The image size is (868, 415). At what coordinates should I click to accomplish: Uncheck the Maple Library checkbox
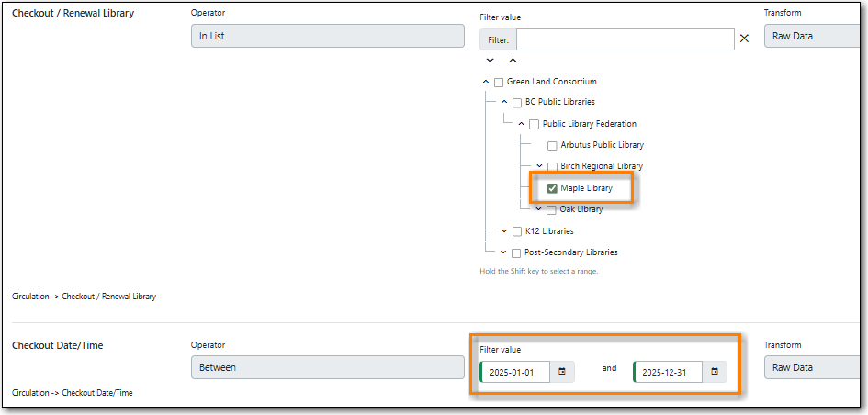(552, 188)
